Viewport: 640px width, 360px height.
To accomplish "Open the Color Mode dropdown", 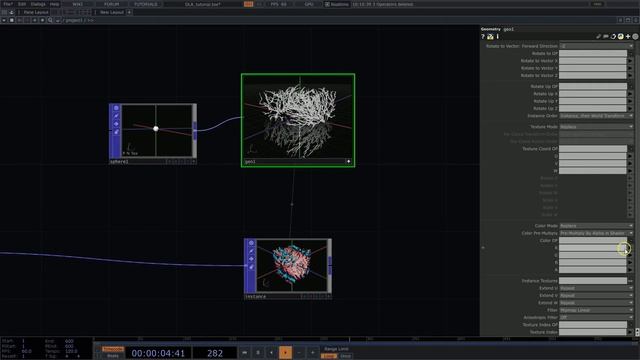I will click(596, 226).
